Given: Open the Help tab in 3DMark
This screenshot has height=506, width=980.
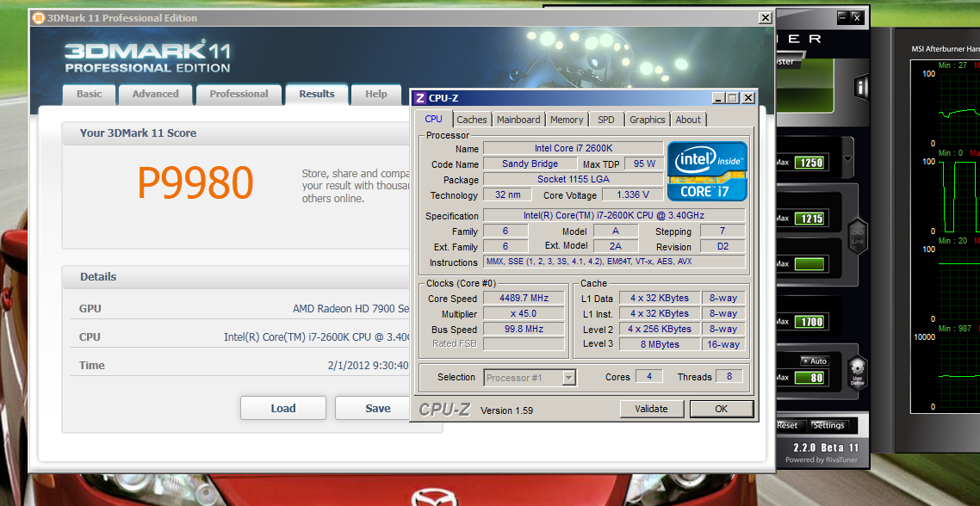Looking at the screenshot, I should (376, 94).
